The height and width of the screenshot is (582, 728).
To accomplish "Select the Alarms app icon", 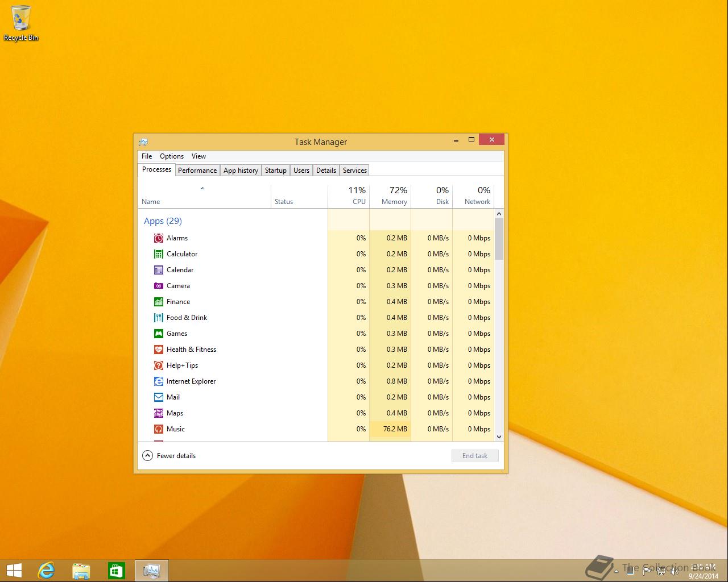I will pyautogui.click(x=159, y=238).
